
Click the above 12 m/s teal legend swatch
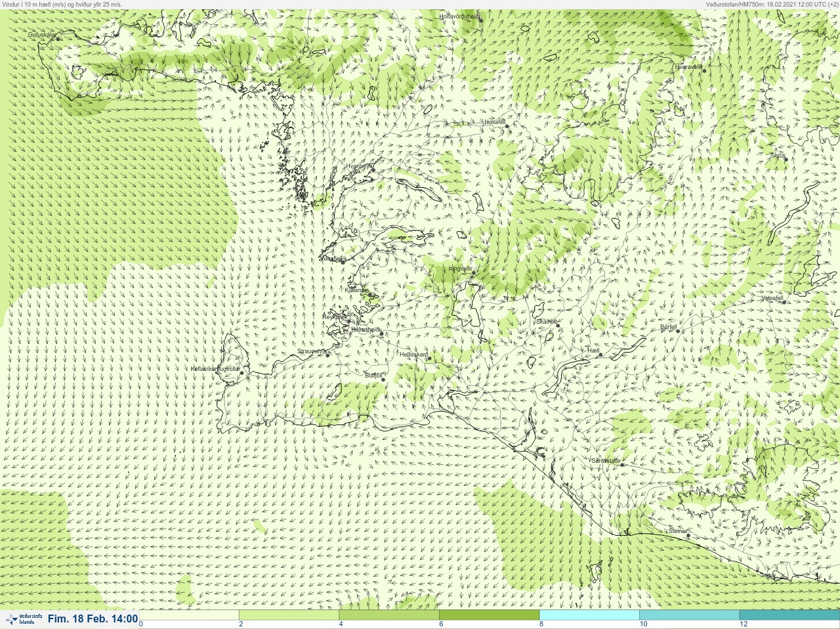tap(789, 615)
